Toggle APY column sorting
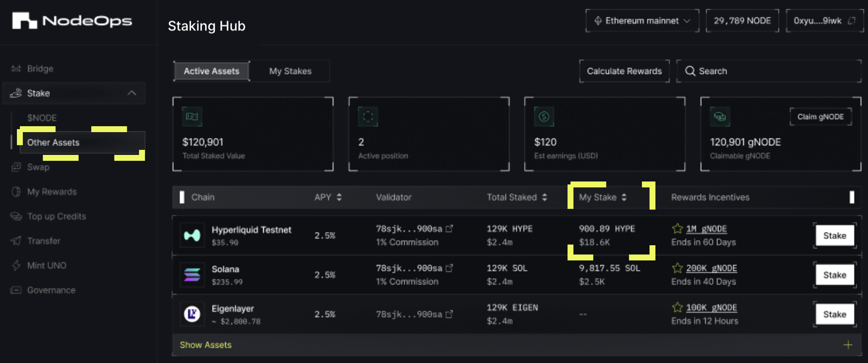 [x=339, y=197]
